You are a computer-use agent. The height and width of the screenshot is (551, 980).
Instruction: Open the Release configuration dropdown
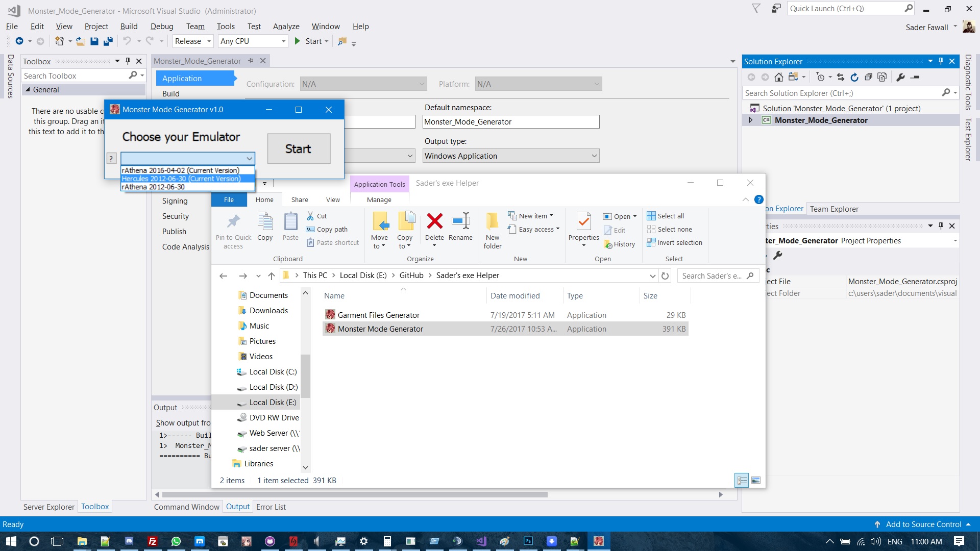(x=193, y=41)
